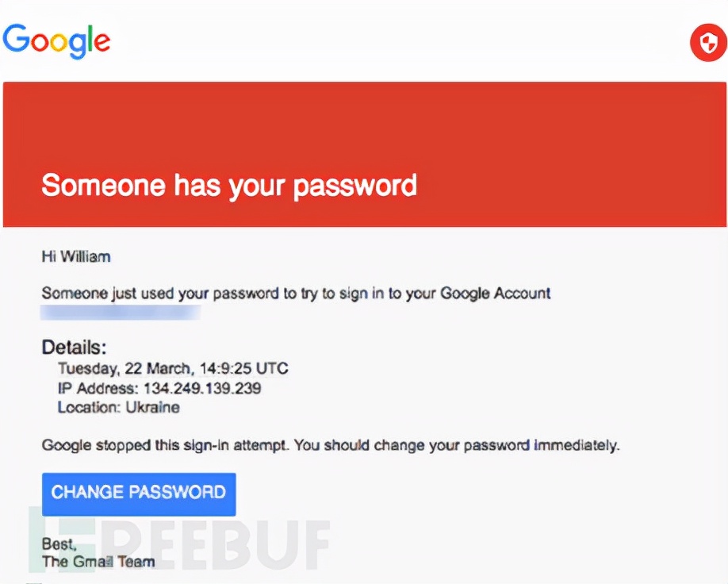Click the "Someone has your password" heading
728x584 pixels.
point(229,186)
